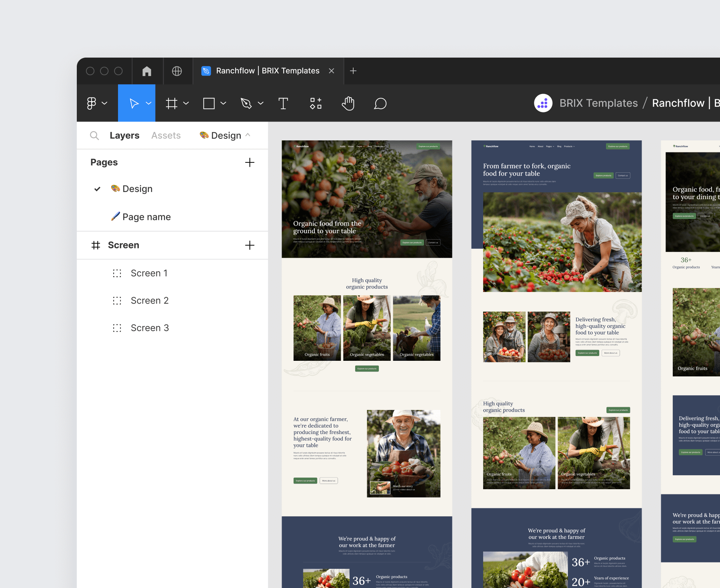Select the Rectangle shape tool
Screen dimensions: 720x588
tap(209, 103)
